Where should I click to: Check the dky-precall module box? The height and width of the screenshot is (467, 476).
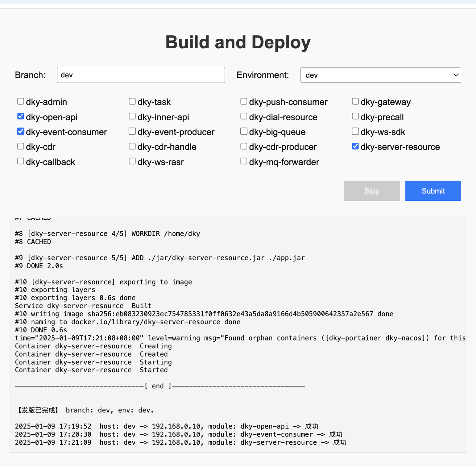[x=356, y=116]
